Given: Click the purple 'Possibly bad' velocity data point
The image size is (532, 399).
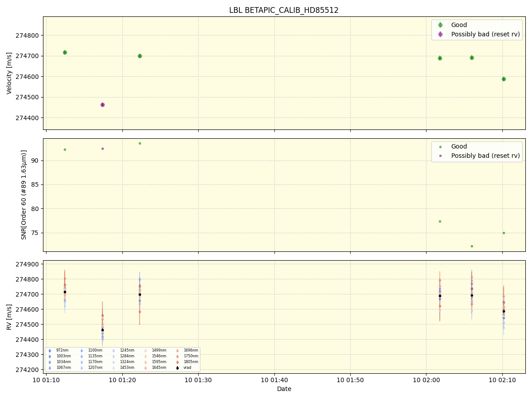Looking at the screenshot, I should point(102,105).
